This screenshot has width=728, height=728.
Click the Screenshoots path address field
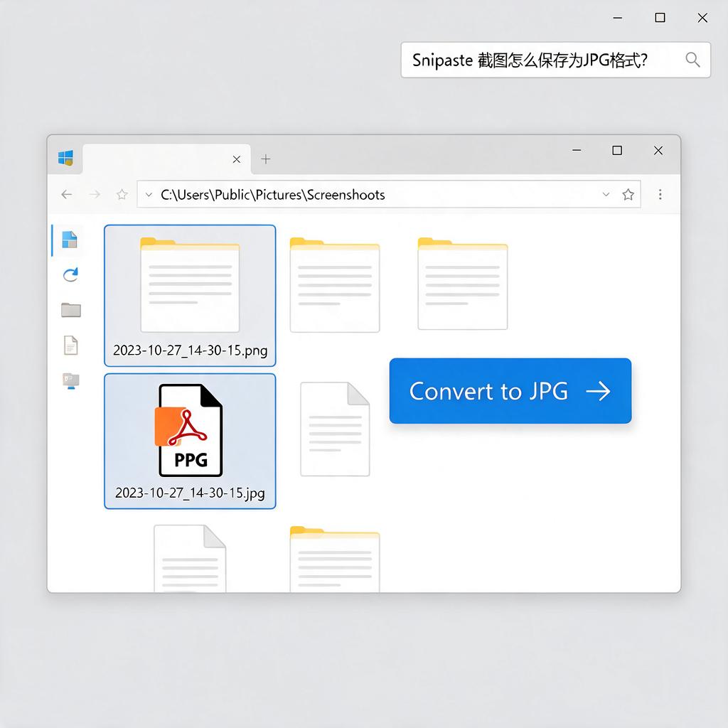(x=389, y=194)
